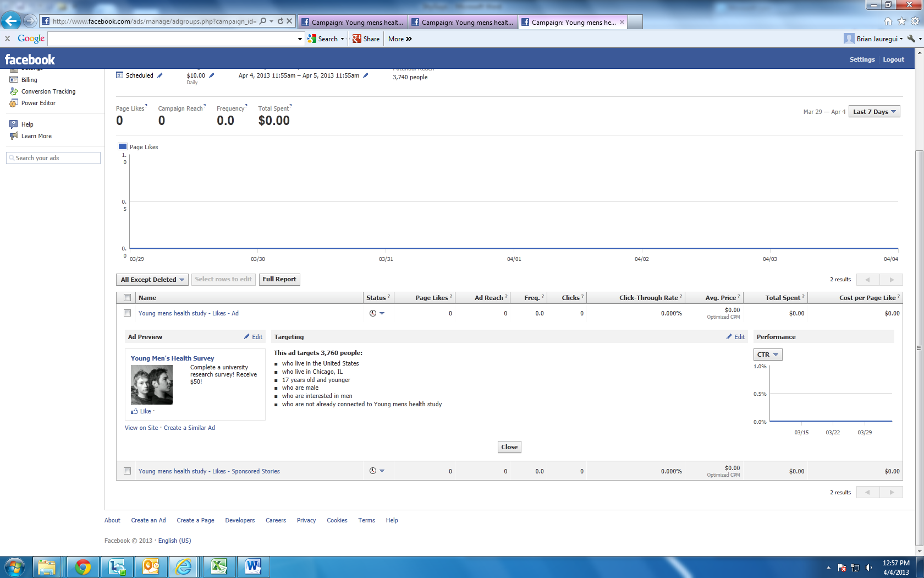Open Conversion Tracking in the sidebar

coord(48,91)
